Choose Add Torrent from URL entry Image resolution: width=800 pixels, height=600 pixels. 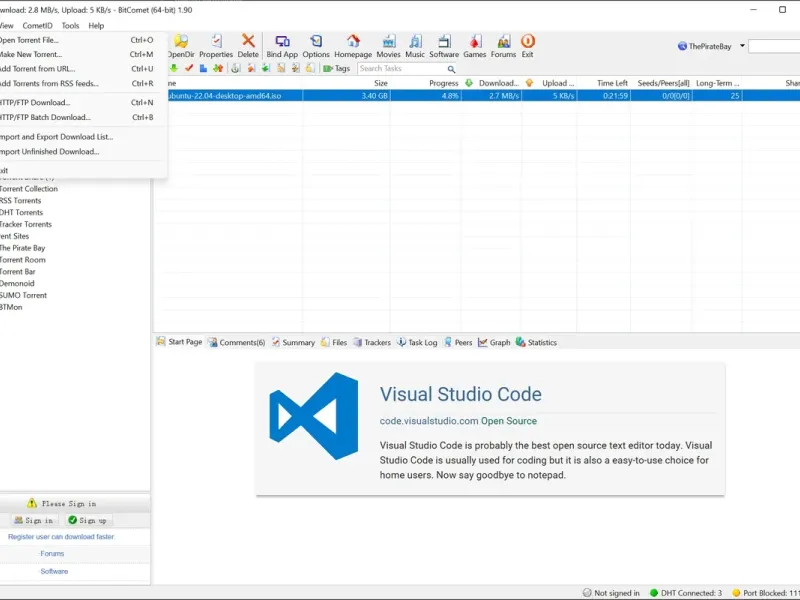(77, 69)
